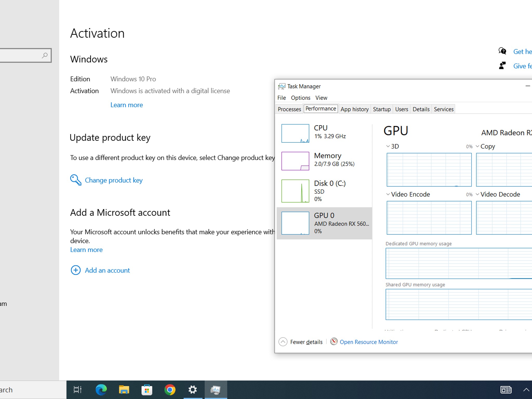This screenshot has width=532, height=399.
Task: Click the Change product key icon
Action: 76,180
